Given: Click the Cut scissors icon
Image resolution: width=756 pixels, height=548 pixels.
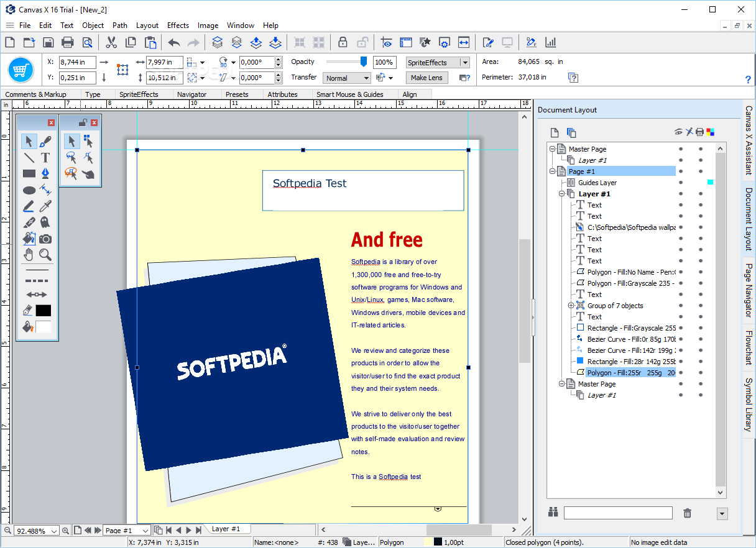Looking at the screenshot, I should click(x=111, y=42).
